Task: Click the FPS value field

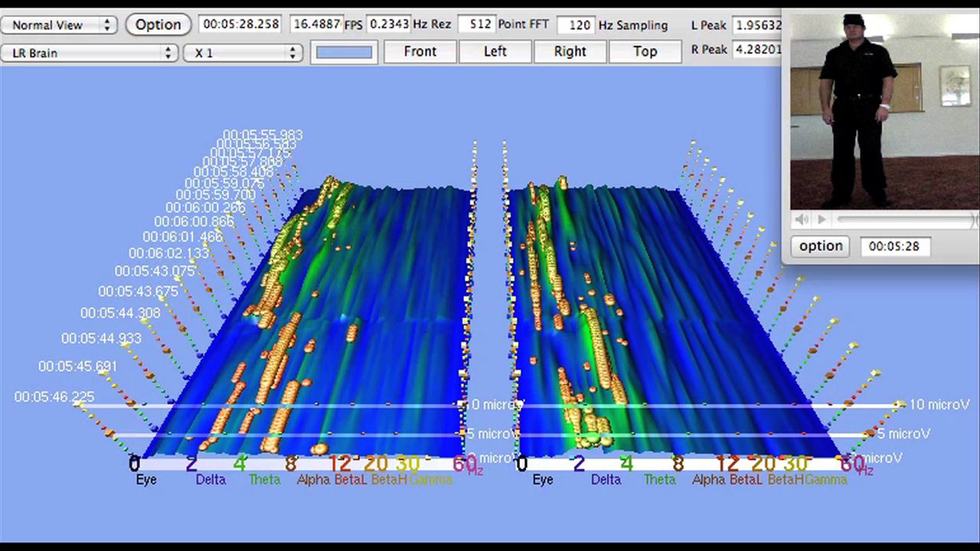Action: (315, 24)
